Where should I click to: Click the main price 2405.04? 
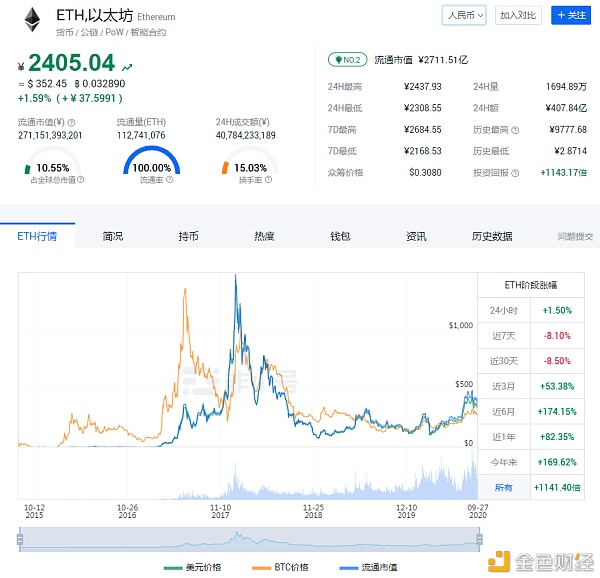(x=71, y=62)
